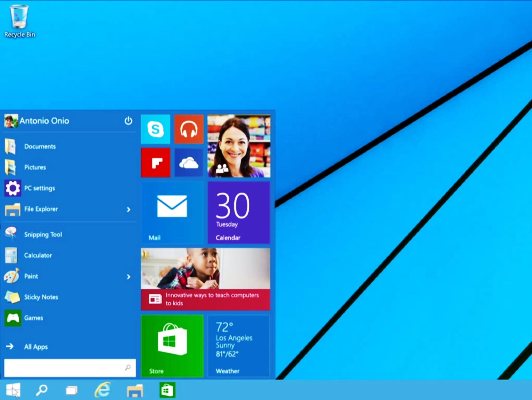
Task: Open the Recycle Bin desktop icon
Action: [x=19, y=20]
